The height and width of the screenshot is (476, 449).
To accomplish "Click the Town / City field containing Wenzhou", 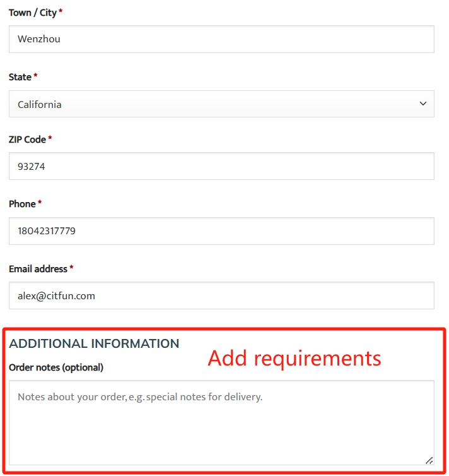I will pos(221,39).
